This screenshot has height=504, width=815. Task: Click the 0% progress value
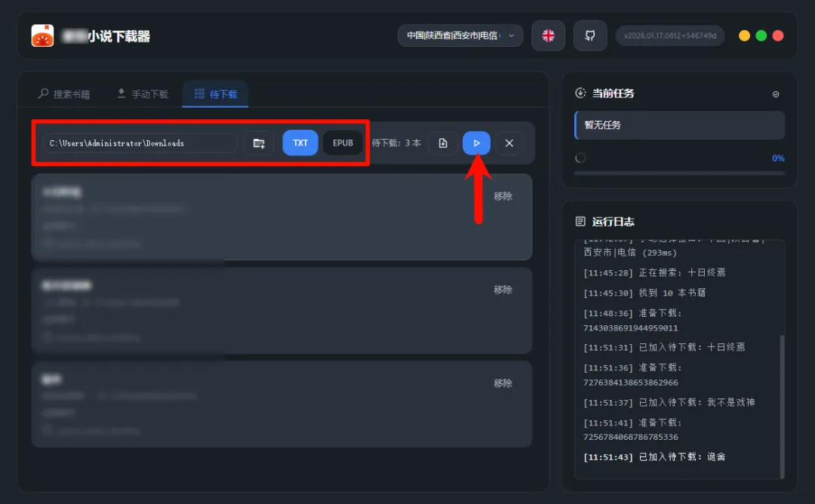pos(777,158)
